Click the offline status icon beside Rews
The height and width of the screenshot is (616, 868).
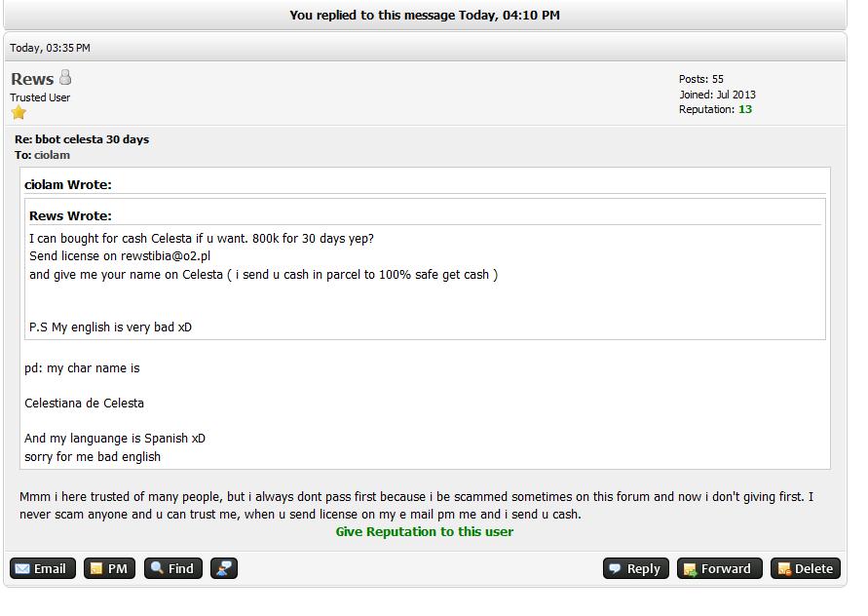pyautogui.click(x=65, y=78)
